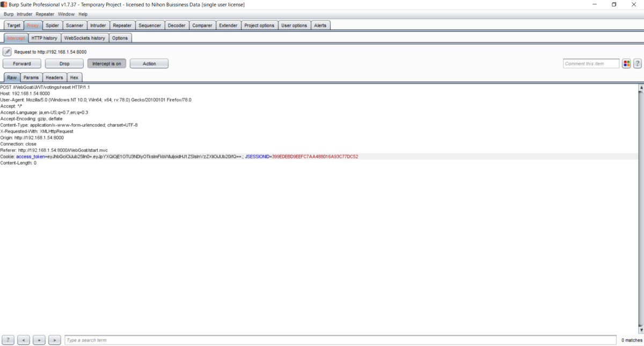Switch to the Params view tab
The image size is (644, 346).
pos(31,77)
